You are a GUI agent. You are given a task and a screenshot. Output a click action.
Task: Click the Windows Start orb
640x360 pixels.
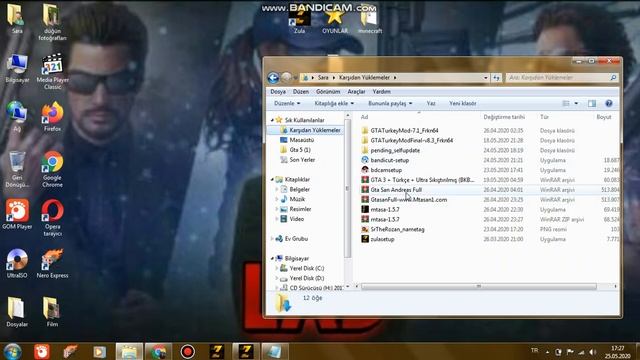coord(13,351)
